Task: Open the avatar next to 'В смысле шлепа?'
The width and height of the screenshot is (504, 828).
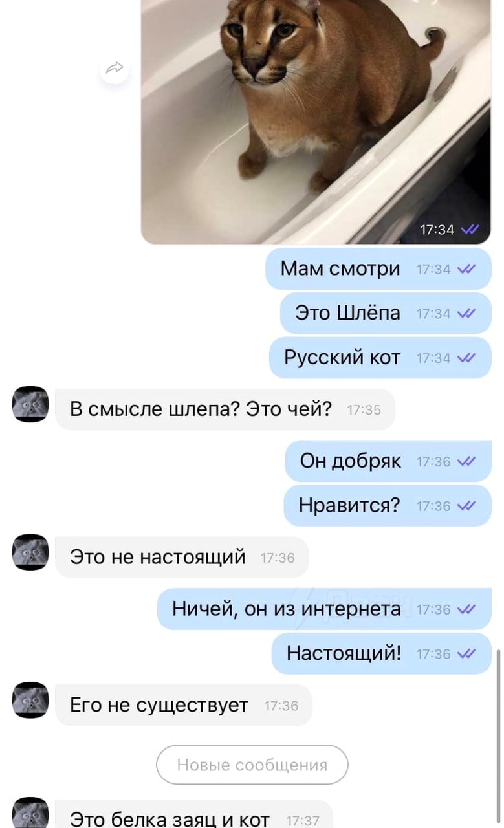Action: [30, 404]
